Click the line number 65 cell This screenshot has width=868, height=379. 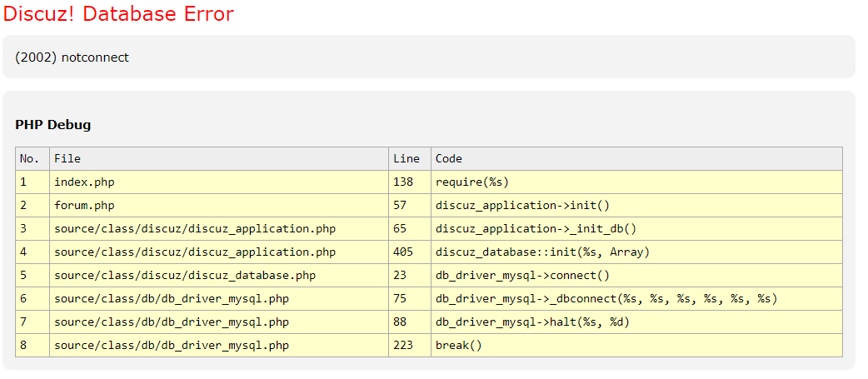click(410, 228)
